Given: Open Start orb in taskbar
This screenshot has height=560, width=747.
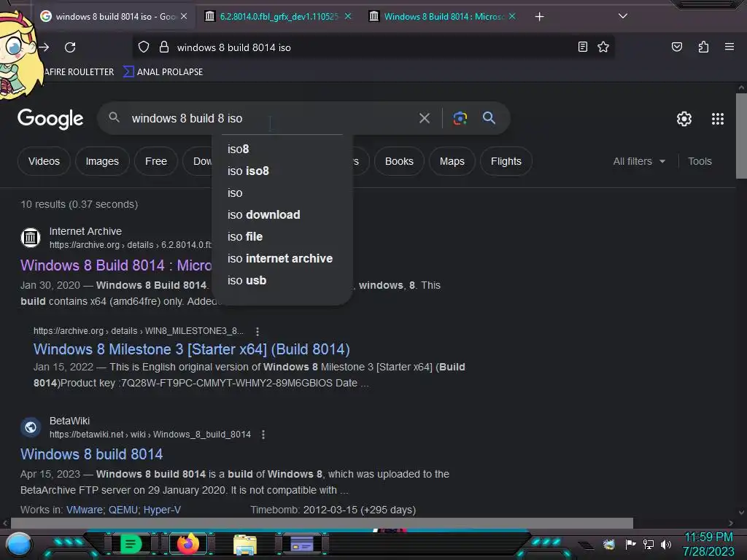Looking at the screenshot, I should 18,545.
